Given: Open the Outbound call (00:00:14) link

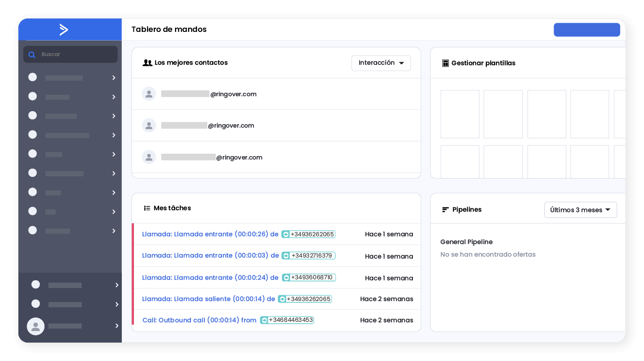Looking at the screenshot, I should pos(199,320).
